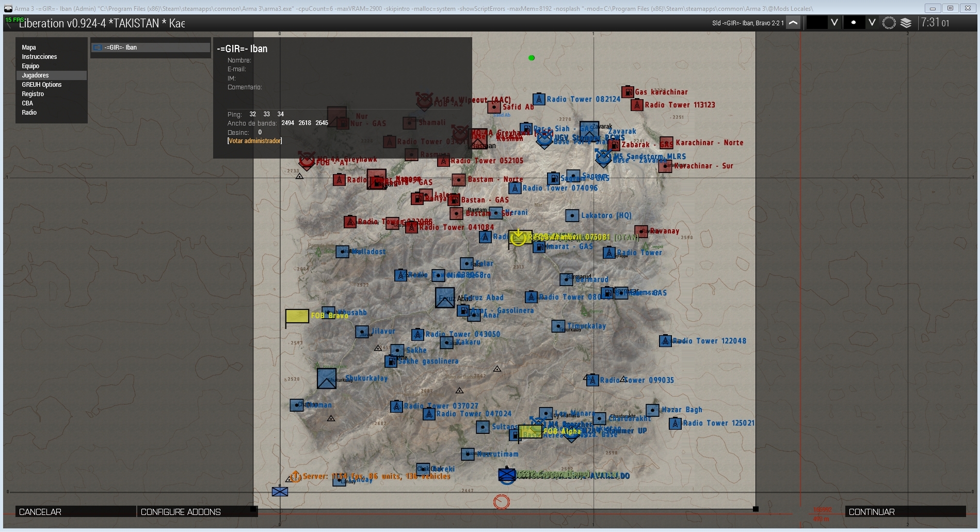
Task: Click the Mulladost blue marker icon
Action: (342, 252)
